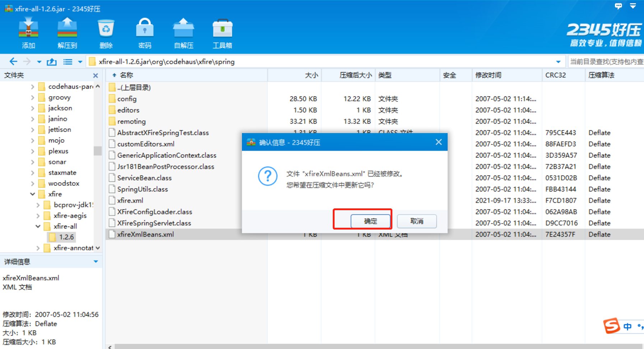Click 取消 to cancel the dialog

tap(417, 221)
